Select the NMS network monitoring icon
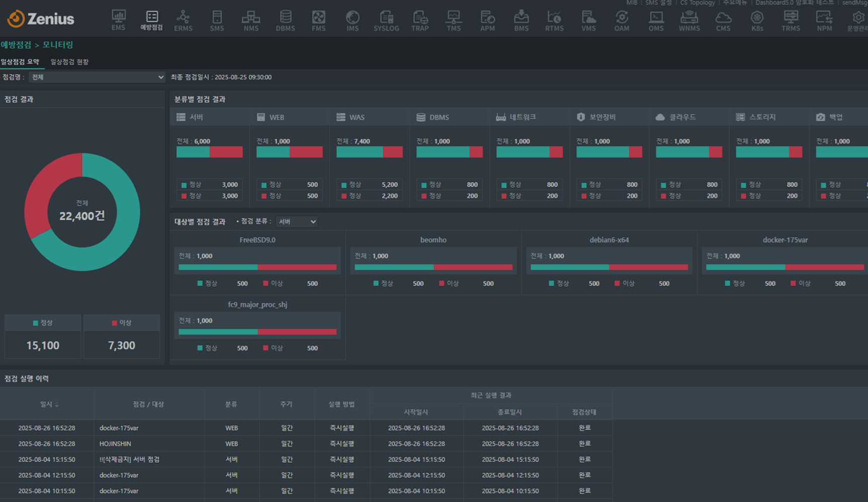 (x=250, y=20)
